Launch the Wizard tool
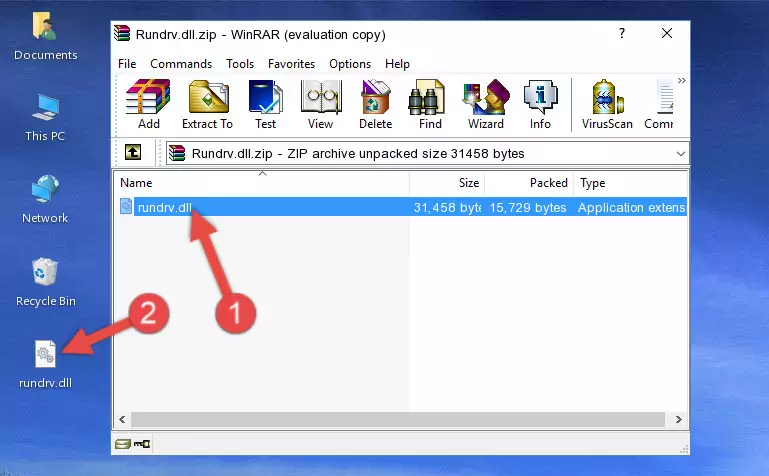 click(486, 104)
